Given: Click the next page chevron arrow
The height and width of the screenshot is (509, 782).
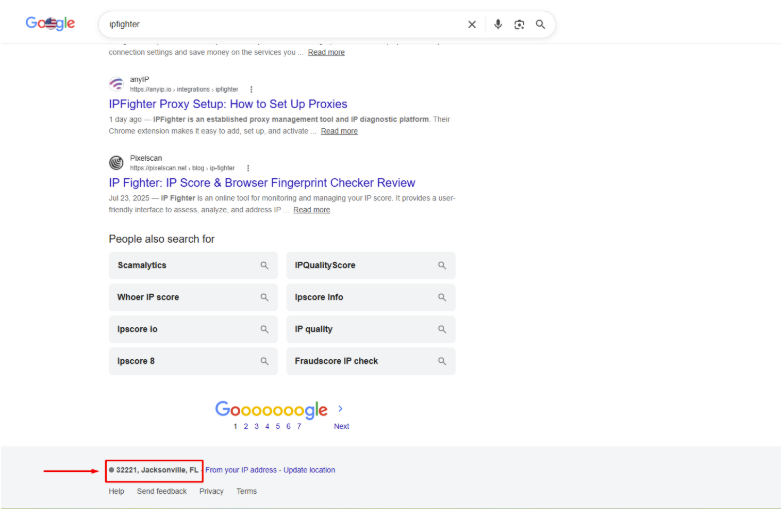Looking at the screenshot, I should pyautogui.click(x=341, y=409).
